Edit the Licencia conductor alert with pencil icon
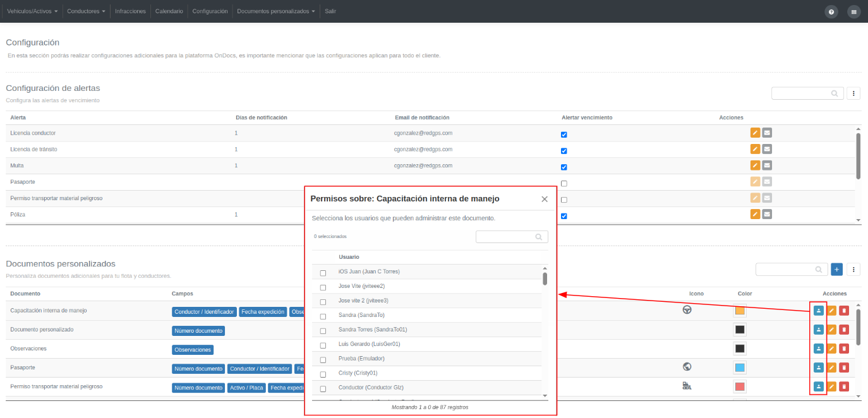This screenshot has height=418, width=868. [755, 133]
